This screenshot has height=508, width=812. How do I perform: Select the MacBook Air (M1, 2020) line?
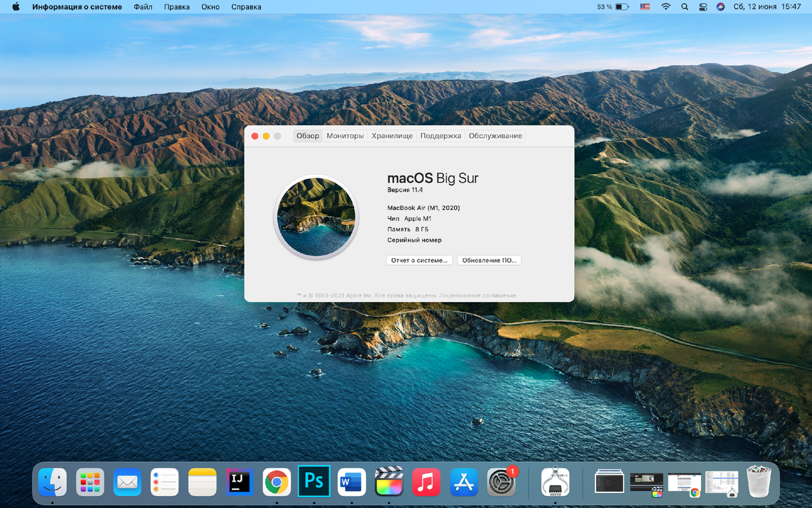(424, 208)
